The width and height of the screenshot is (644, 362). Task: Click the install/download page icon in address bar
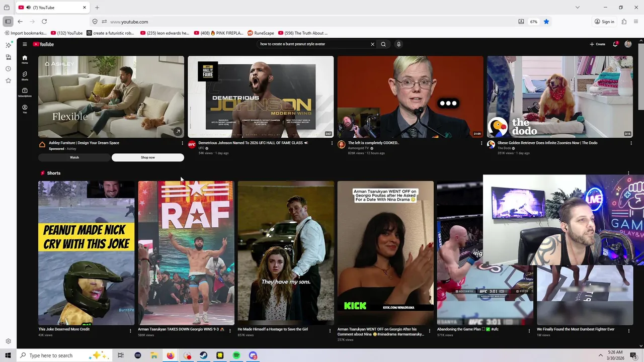tap(521, 22)
